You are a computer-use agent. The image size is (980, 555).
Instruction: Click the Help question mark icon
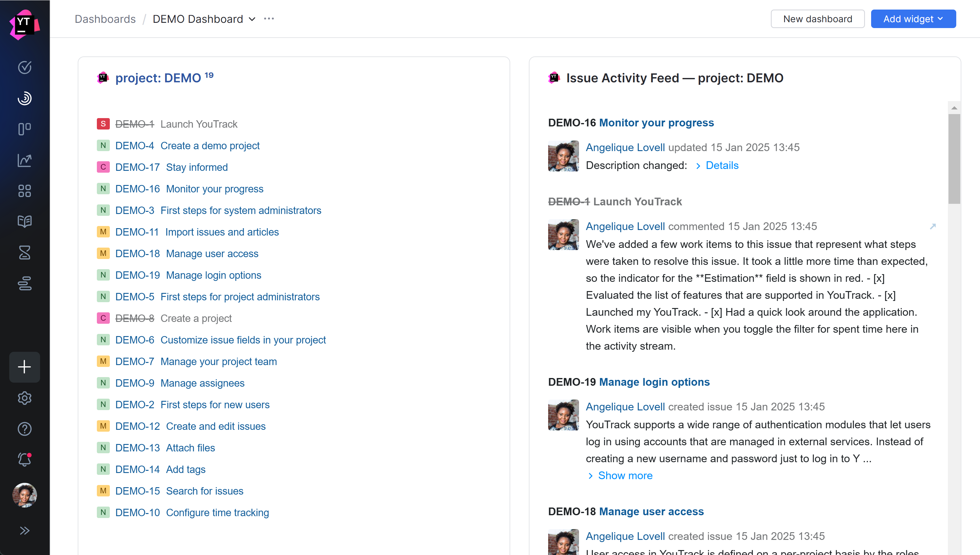[x=25, y=429]
